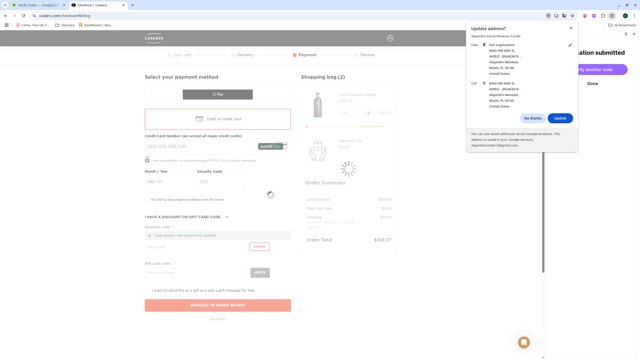Click the Go back link below the proceed button

(x=218, y=319)
